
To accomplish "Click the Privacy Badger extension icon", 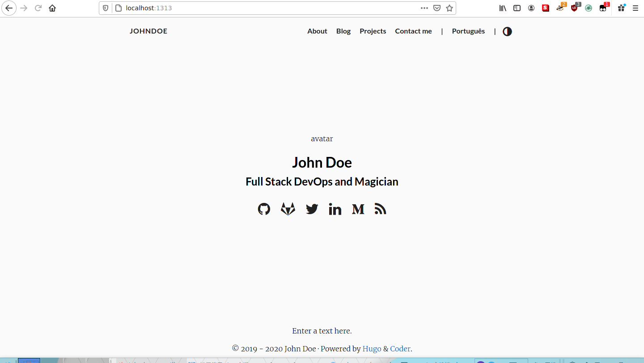I will click(560, 8).
